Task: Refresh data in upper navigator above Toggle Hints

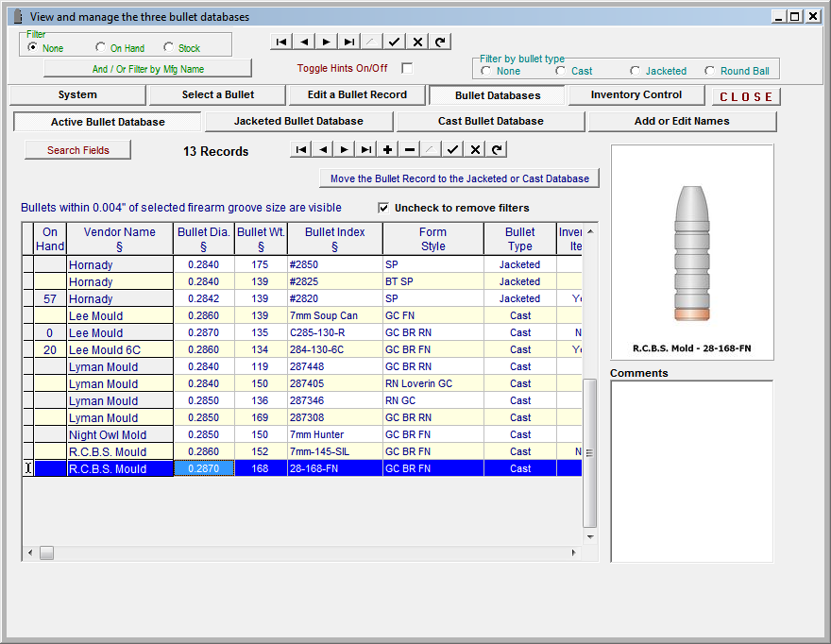Action: 440,42
